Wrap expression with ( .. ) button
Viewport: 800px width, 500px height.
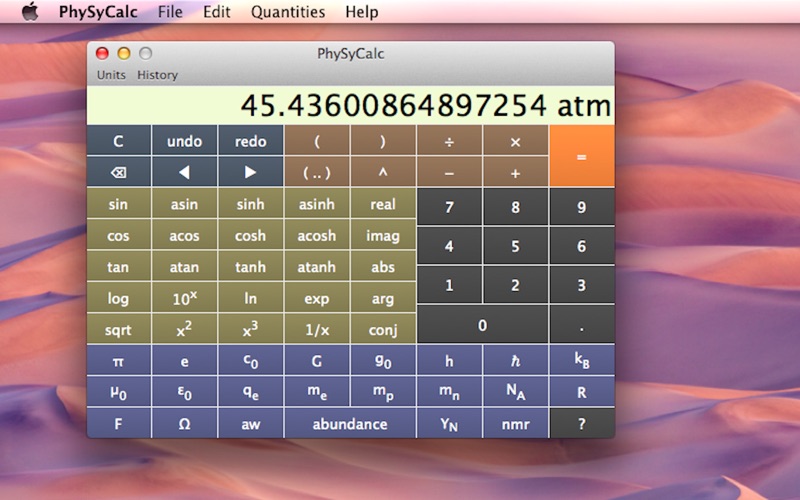[317, 172]
